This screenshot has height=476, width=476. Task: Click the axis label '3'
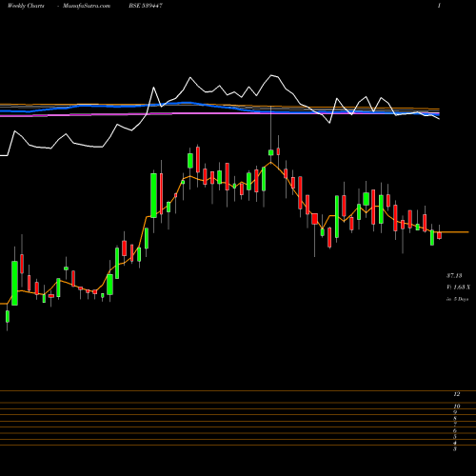455,449
